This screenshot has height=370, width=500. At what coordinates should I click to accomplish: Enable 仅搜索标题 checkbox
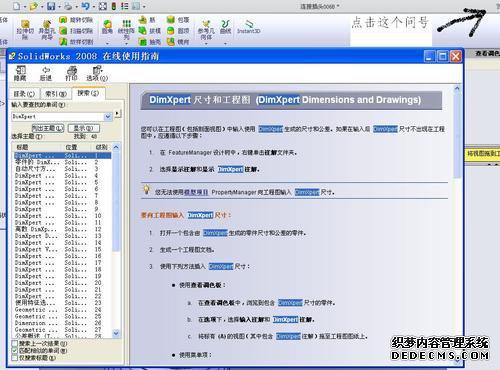(15, 358)
